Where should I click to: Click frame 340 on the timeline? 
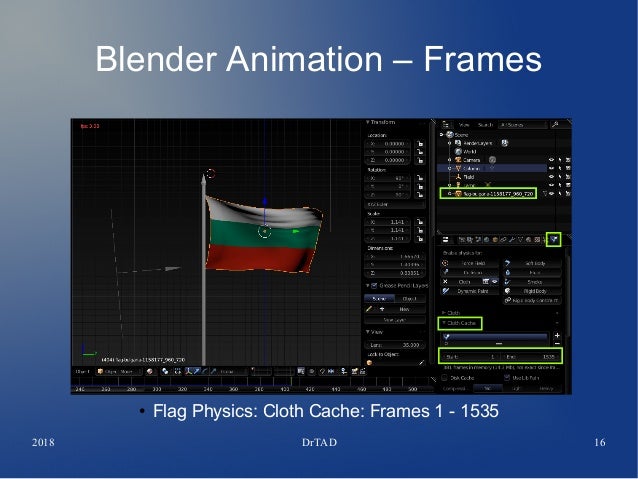[x=208, y=389]
